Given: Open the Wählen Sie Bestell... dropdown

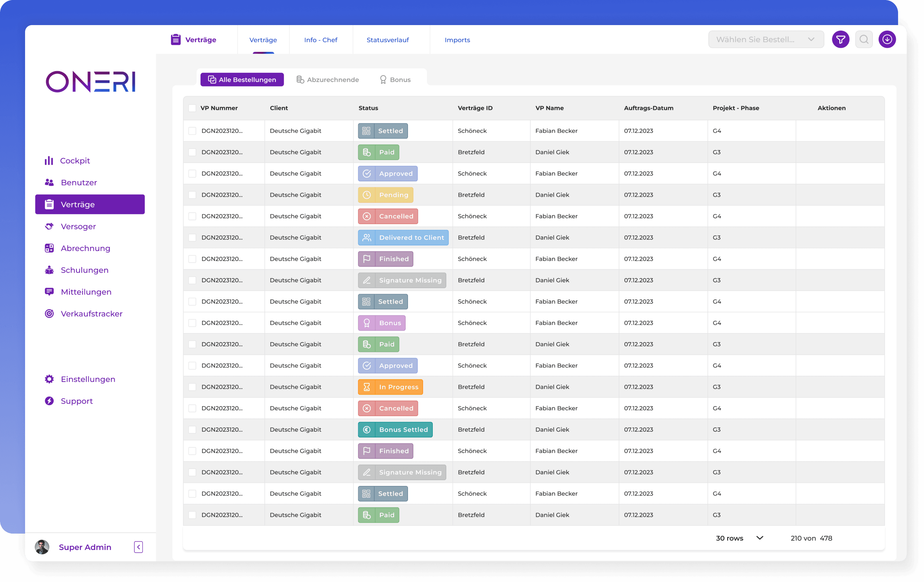Looking at the screenshot, I should coord(766,39).
